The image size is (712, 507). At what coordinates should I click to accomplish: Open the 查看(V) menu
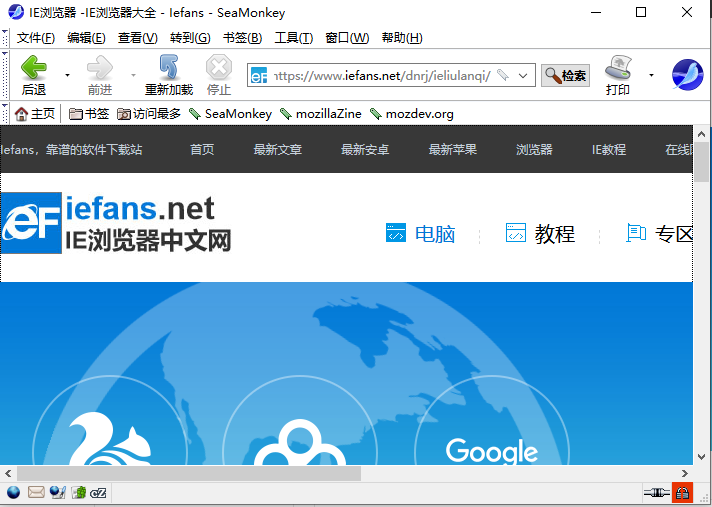(138, 38)
